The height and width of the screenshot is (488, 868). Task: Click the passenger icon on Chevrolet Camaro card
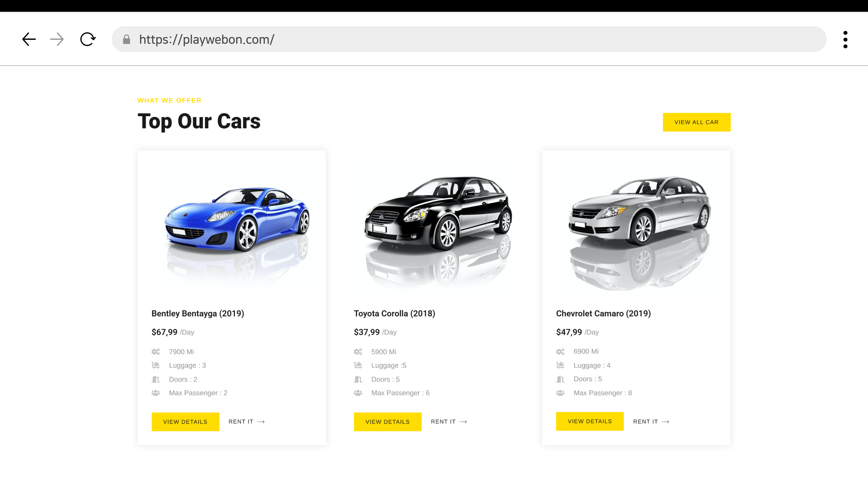pos(560,393)
